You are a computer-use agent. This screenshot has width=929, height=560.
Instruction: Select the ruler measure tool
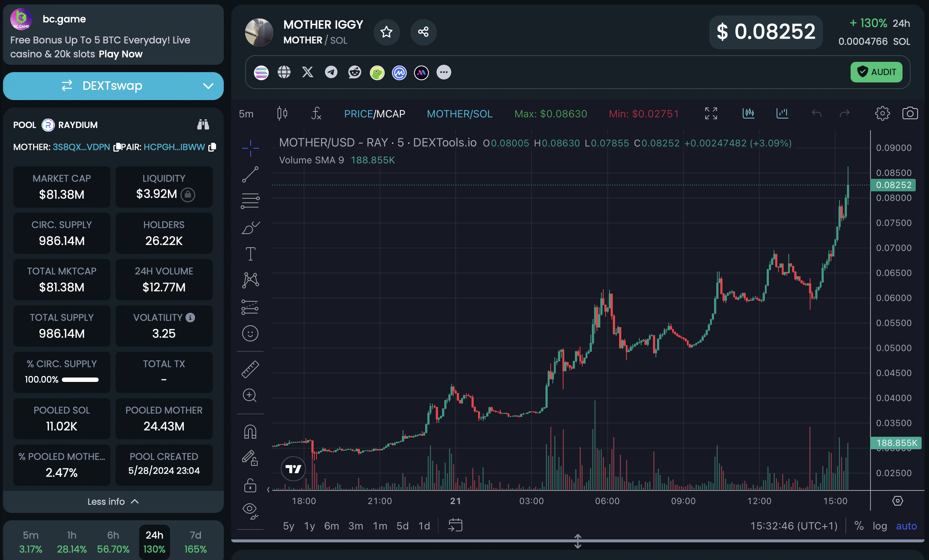pos(250,369)
